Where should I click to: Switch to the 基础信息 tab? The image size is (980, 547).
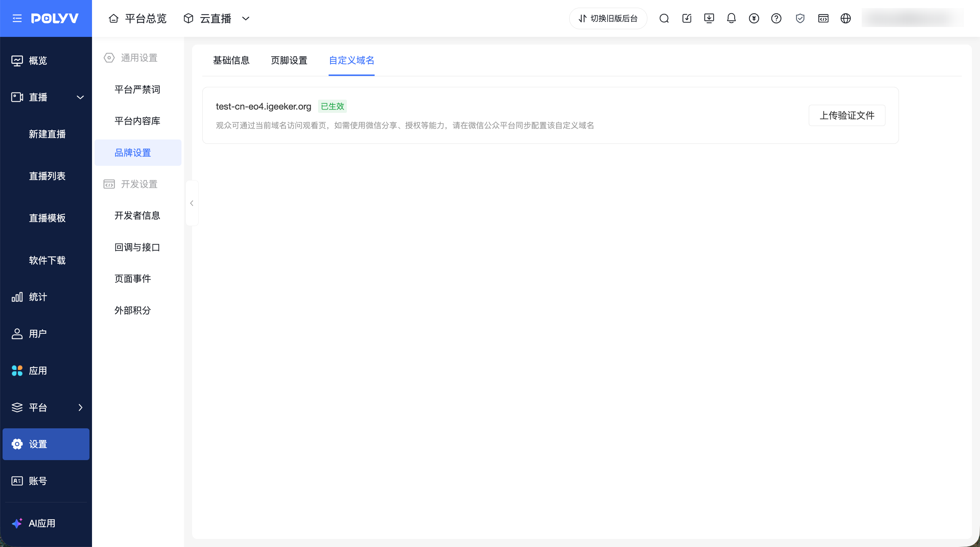pos(231,61)
